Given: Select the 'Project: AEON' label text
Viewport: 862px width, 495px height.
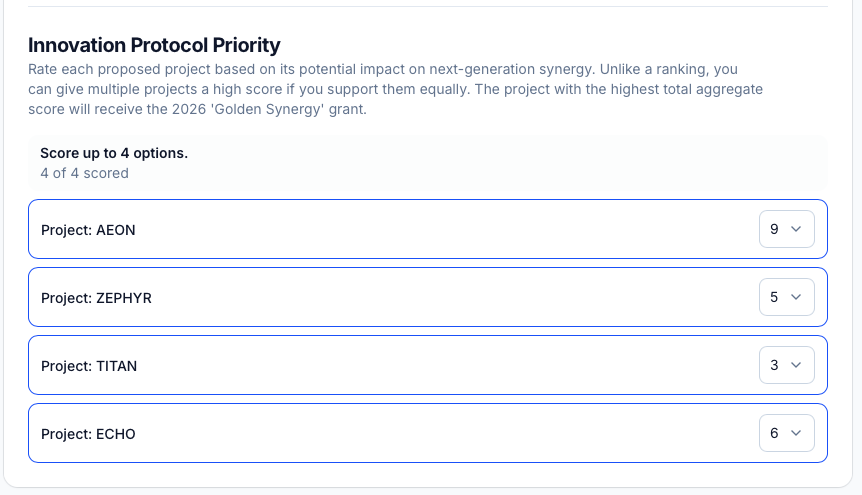Looking at the screenshot, I should (88, 230).
